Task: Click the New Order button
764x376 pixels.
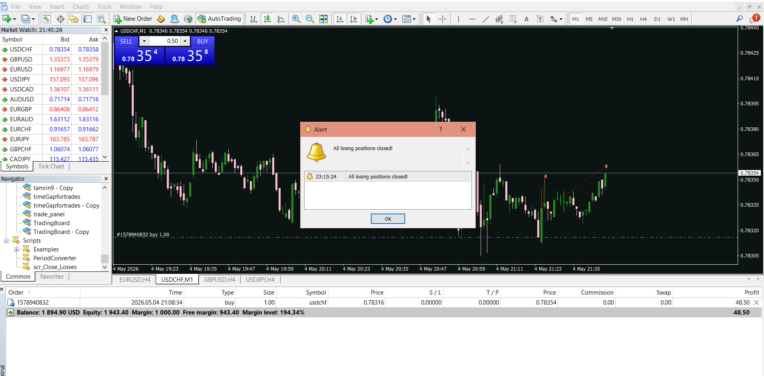Action: click(x=134, y=19)
